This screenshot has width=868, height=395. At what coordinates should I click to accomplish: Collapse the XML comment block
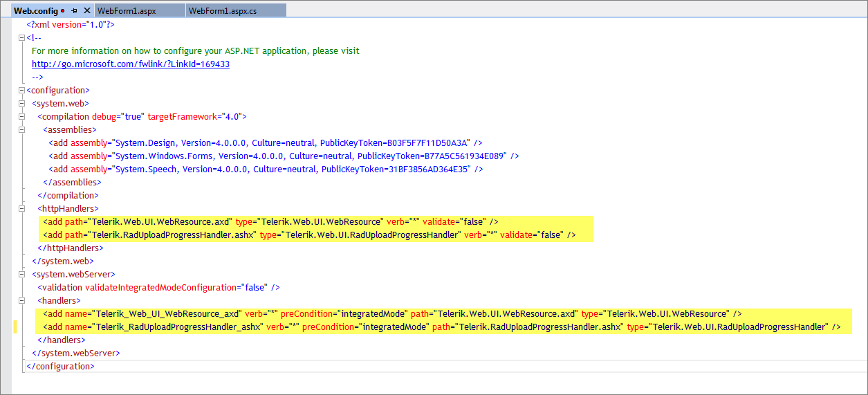click(22, 37)
